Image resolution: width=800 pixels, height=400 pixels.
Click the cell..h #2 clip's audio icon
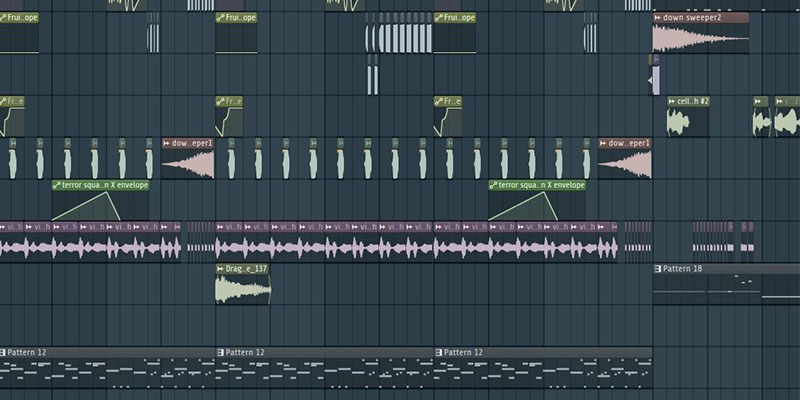(x=672, y=101)
